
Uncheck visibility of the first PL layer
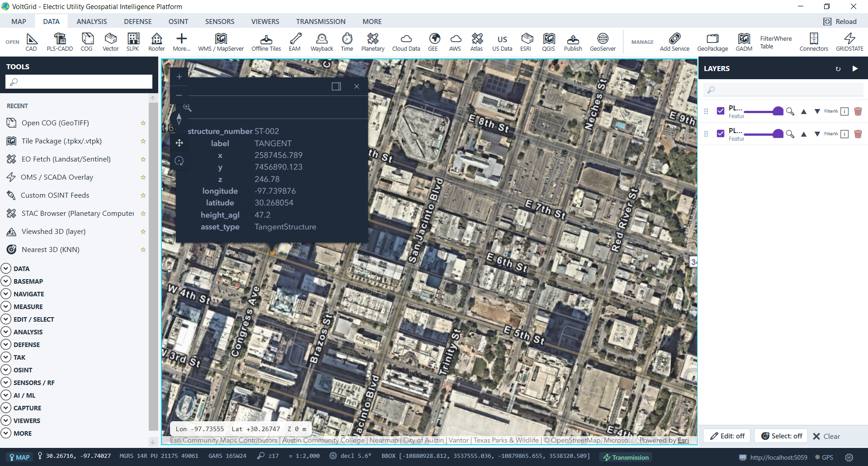(x=721, y=111)
